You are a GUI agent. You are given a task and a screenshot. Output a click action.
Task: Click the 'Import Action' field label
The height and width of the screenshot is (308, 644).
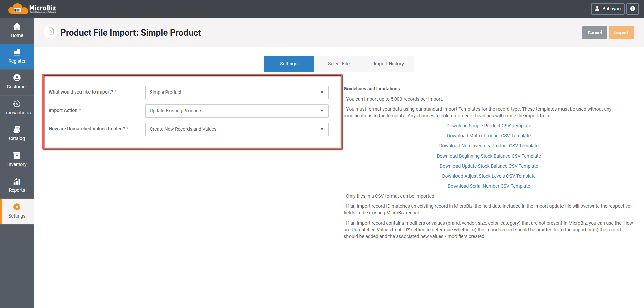(x=63, y=110)
